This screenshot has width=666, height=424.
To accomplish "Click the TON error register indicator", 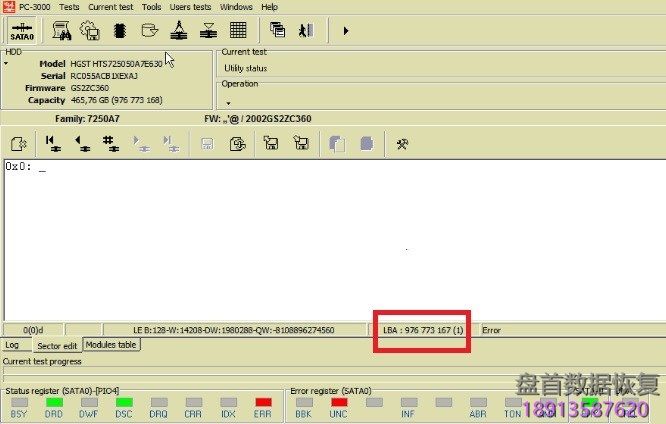I will click(513, 402).
